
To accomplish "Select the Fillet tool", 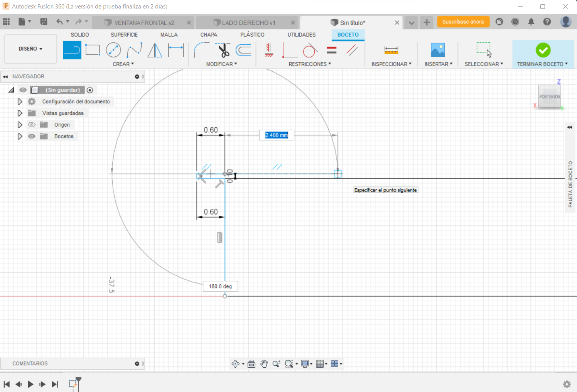I will click(x=201, y=50).
